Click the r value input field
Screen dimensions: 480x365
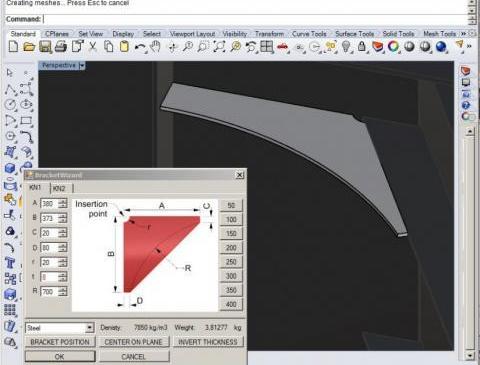[49, 262]
